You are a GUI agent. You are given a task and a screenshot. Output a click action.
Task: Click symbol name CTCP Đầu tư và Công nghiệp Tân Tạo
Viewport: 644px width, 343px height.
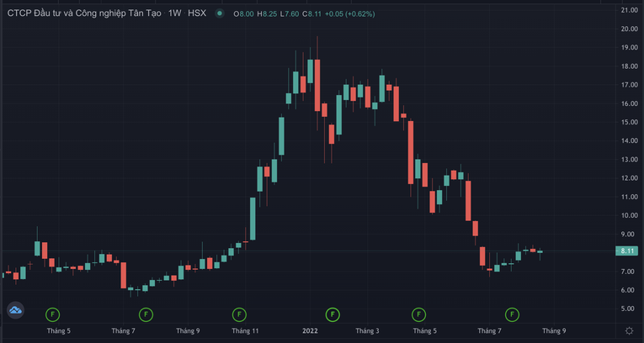tap(85, 14)
